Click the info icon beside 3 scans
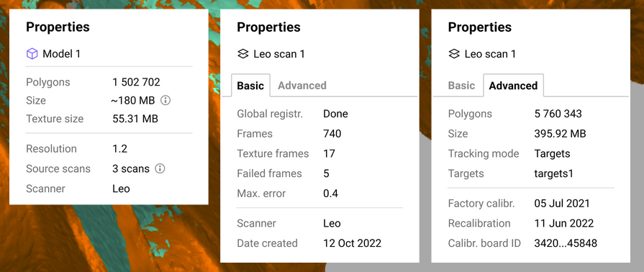The image size is (644, 272). [160, 168]
